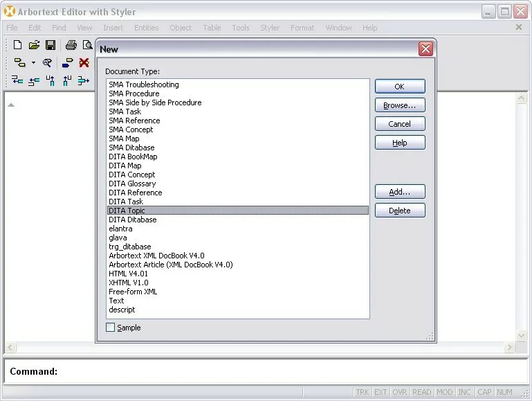Click the upward cyan-arrow icon with a U on its right
Viewport: 532px width, 401px height.
(x=67, y=80)
